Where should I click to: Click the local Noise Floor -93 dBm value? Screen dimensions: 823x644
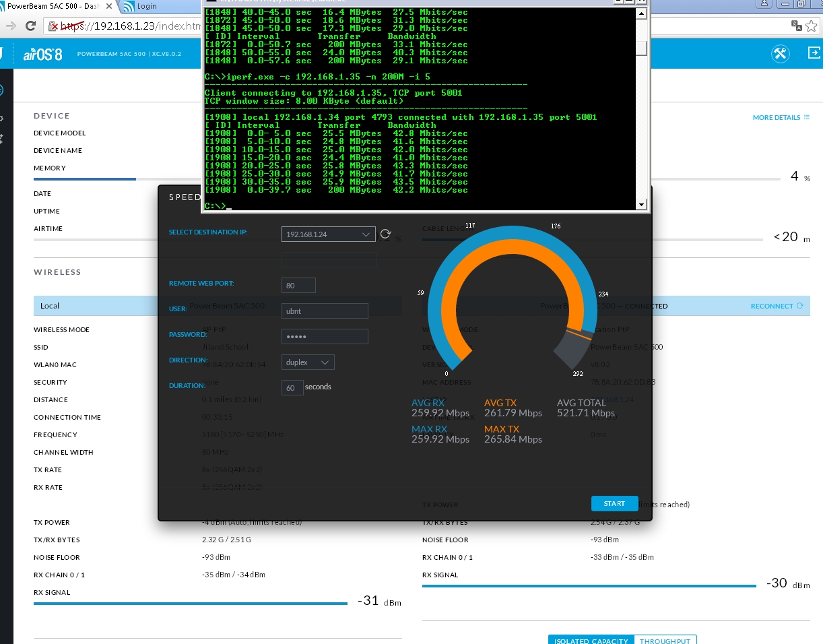pos(216,558)
